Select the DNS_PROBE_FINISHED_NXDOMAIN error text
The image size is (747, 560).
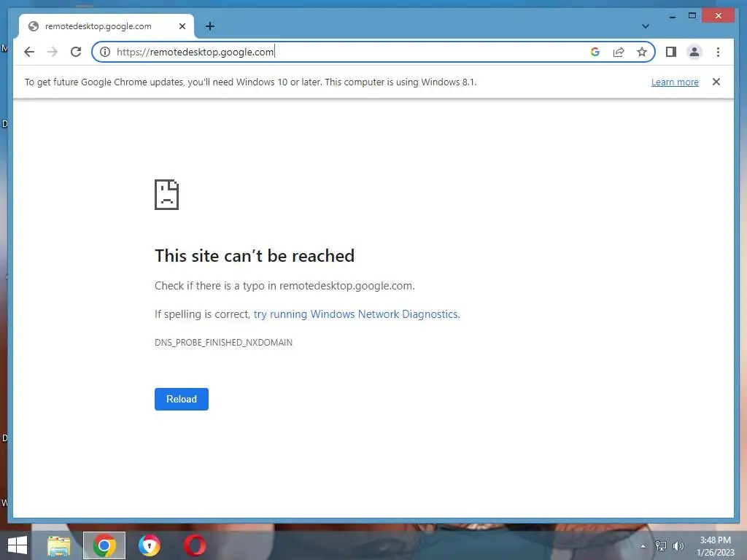tap(223, 343)
